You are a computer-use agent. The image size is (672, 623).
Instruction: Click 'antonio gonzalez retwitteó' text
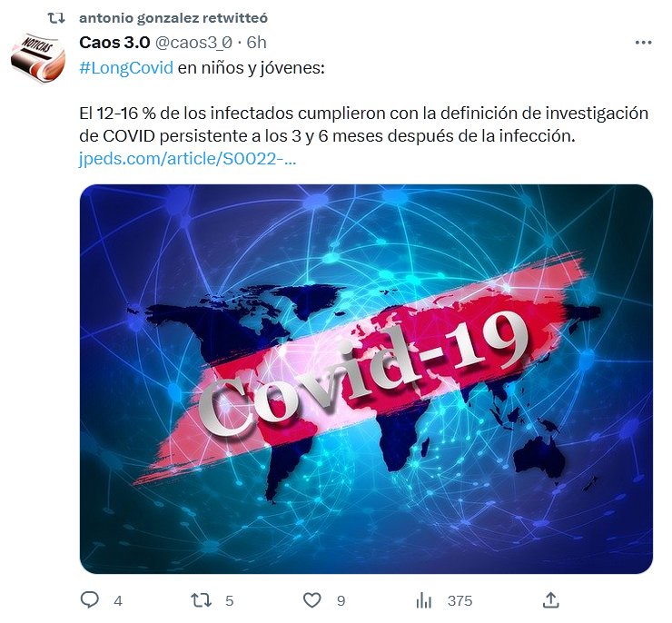pos(173,18)
